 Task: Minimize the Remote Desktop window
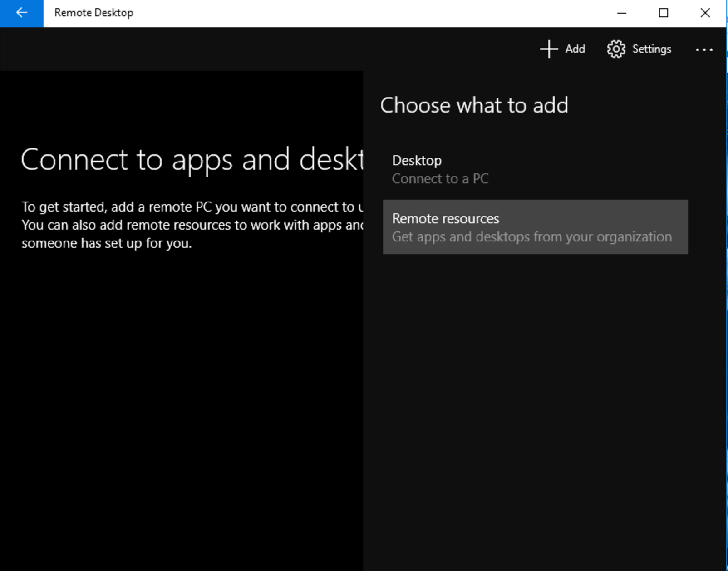tap(622, 13)
